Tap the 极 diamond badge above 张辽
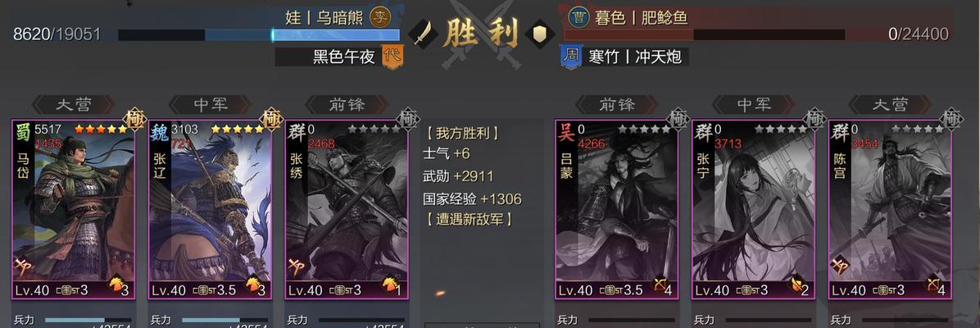This screenshot has height=328, width=980. pyautogui.click(x=270, y=118)
